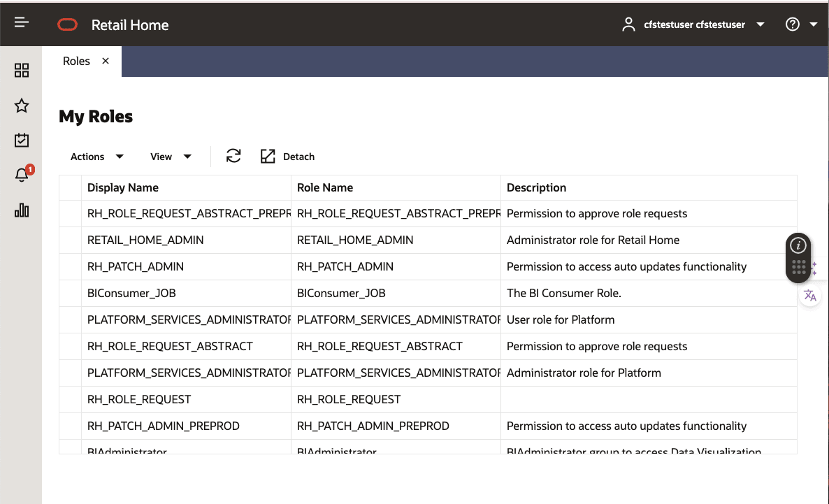Open the Notifications bell icon
The image size is (829, 504).
[22, 175]
